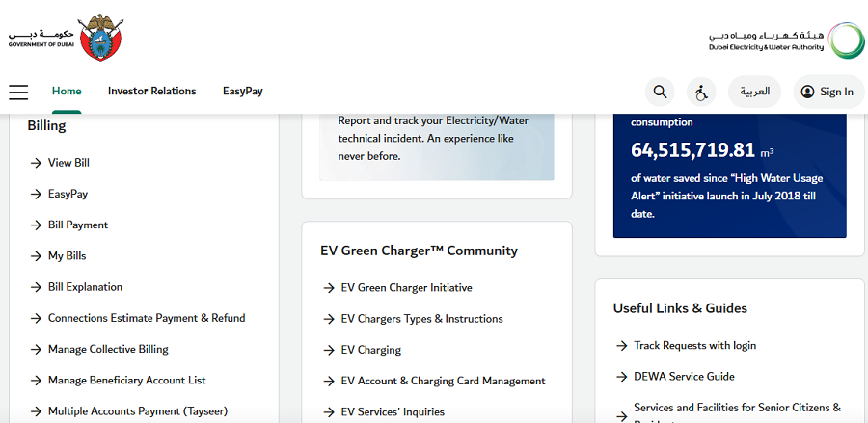
Task: Click the arrow beside Manage Collective Billing
Action: click(x=36, y=350)
